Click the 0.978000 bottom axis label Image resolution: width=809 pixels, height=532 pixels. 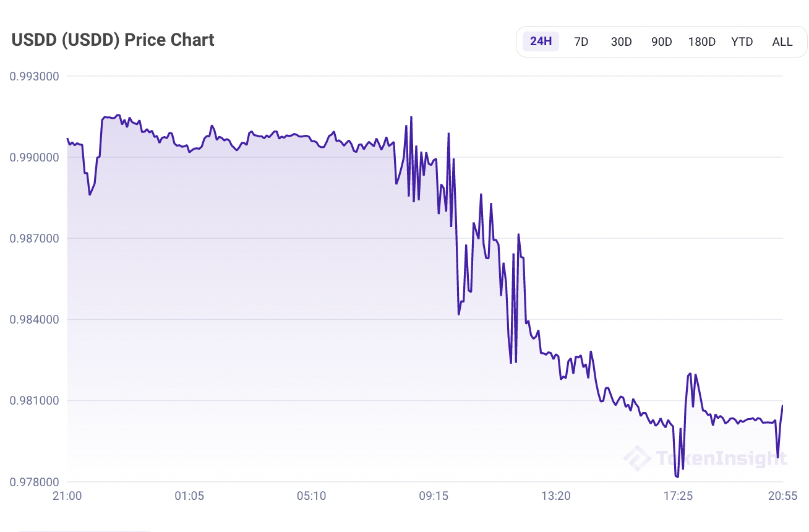(34, 481)
